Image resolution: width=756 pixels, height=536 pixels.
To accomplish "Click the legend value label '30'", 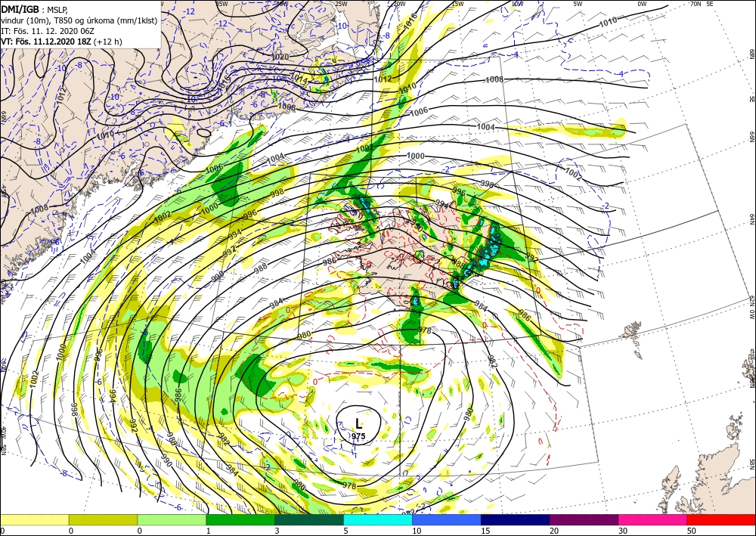I will tap(624, 531).
